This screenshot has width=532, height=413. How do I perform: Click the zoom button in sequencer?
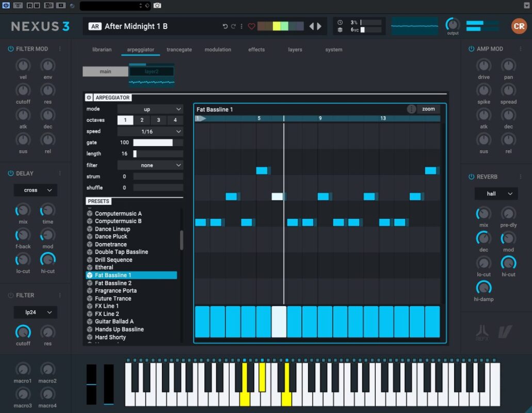[x=428, y=109]
